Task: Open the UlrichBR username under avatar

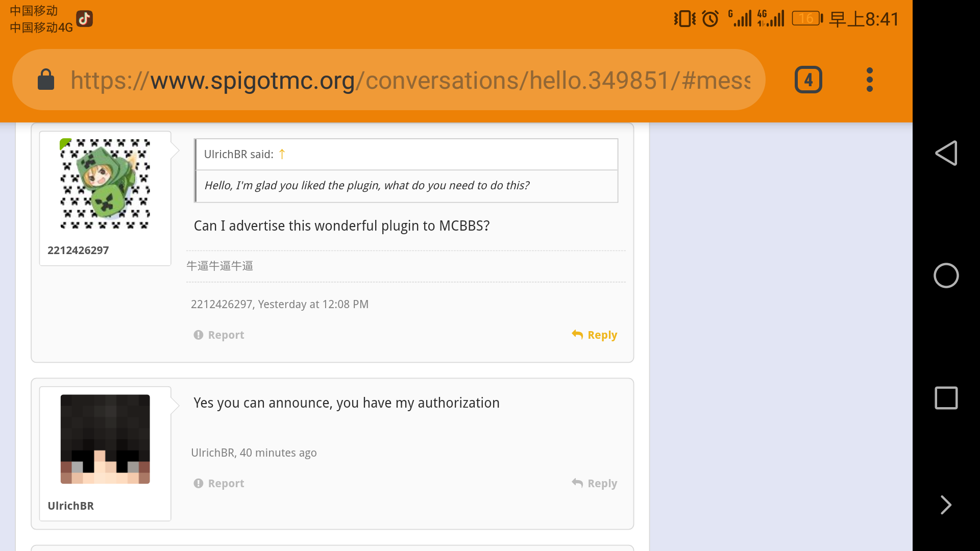Action: (70, 506)
